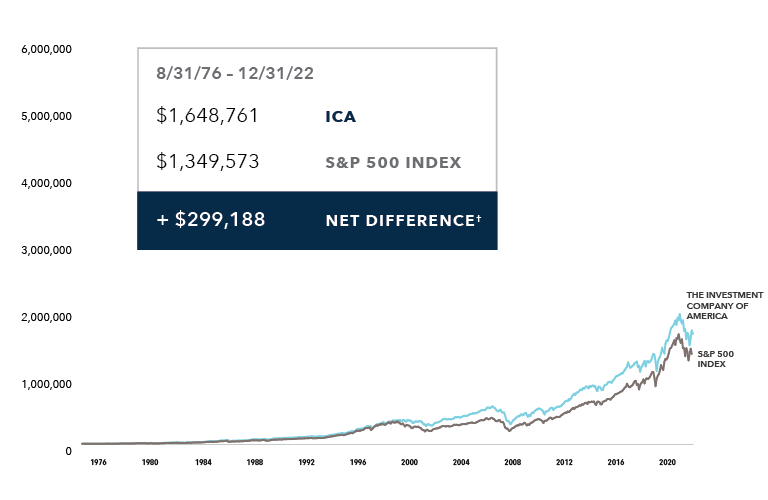Select the 2008 year on the x-axis
This screenshot has height=500, width=768.
(x=513, y=463)
